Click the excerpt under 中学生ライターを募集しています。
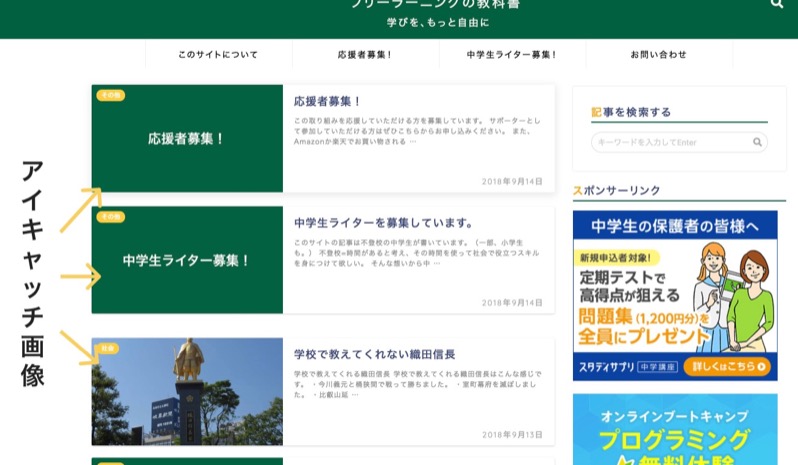798x465 pixels. pyautogui.click(x=417, y=253)
